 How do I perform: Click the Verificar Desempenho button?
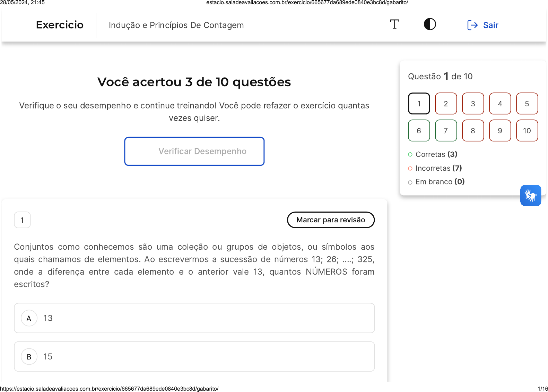[x=194, y=151]
